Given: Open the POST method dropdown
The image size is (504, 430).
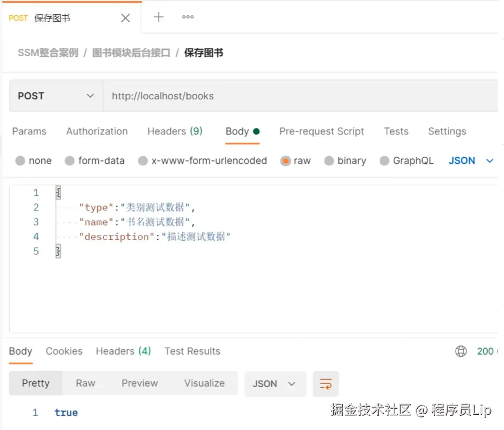Looking at the screenshot, I should click(x=56, y=96).
